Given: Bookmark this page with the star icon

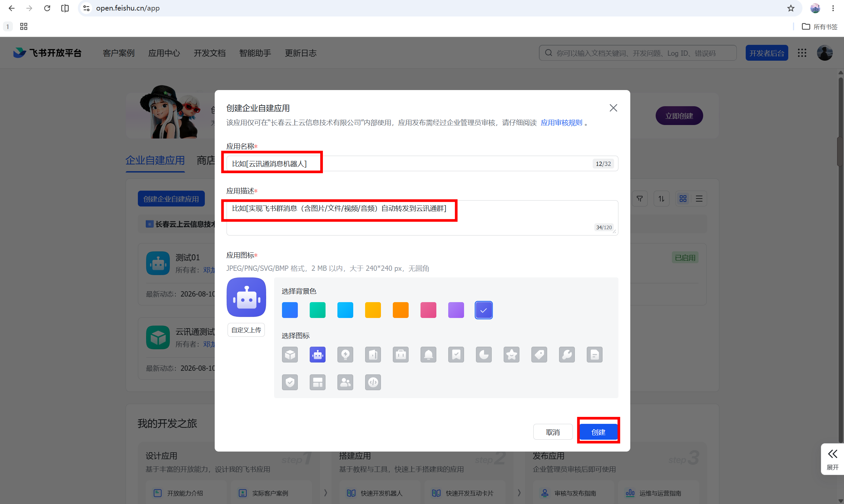Looking at the screenshot, I should point(791,8).
